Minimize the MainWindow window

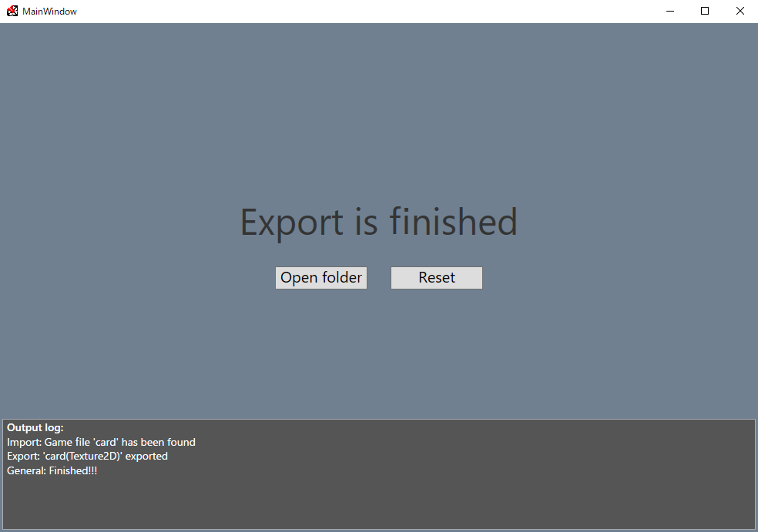[670, 11]
